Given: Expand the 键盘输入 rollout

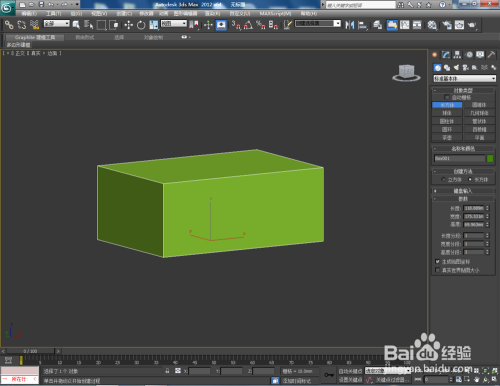Looking at the screenshot, I should tap(463, 191).
